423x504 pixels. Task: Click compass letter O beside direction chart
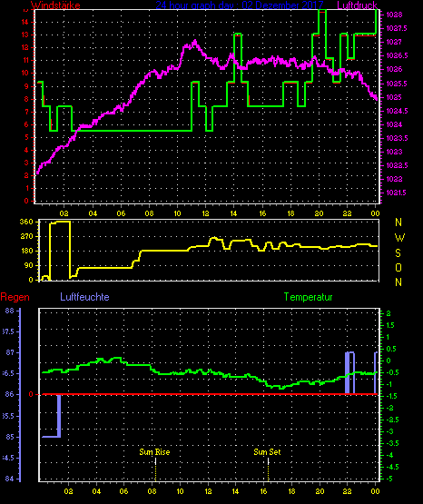click(x=398, y=267)
